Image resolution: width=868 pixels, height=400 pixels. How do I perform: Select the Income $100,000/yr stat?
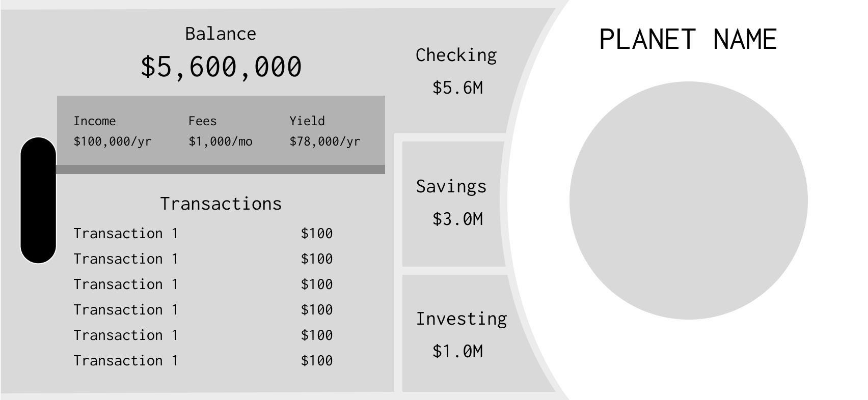click(112, 131)
